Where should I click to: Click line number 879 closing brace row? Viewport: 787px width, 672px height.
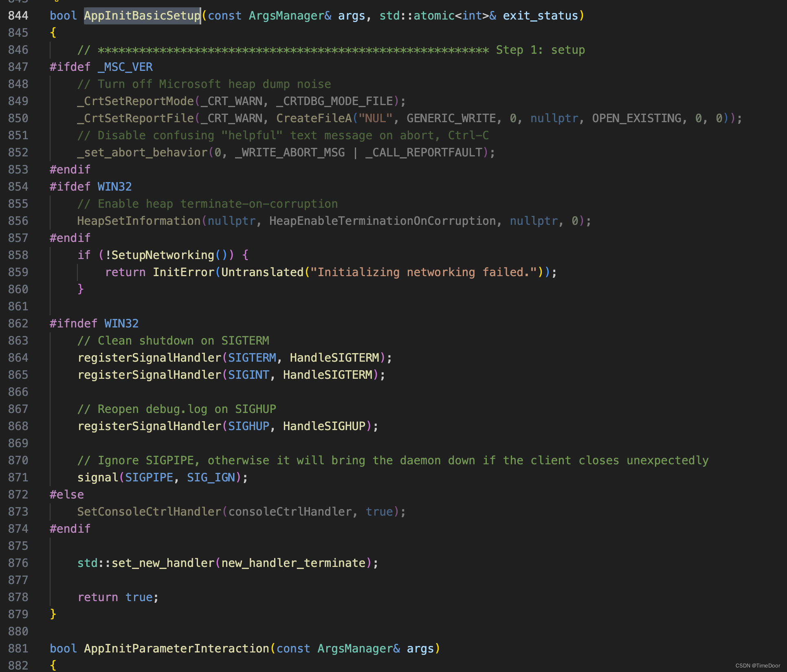tap(18, 614)
